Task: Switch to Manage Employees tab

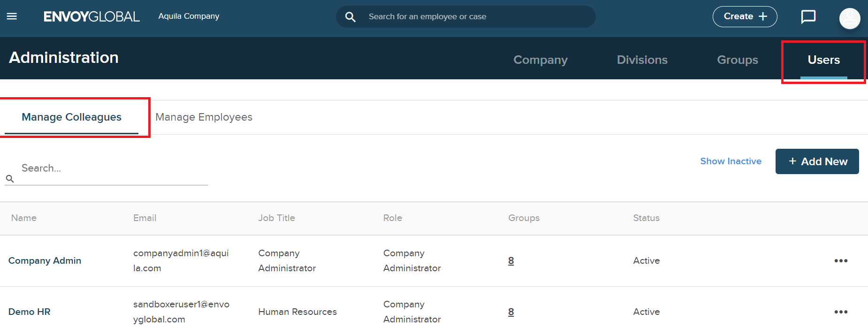Action: (x=204, y=117)
